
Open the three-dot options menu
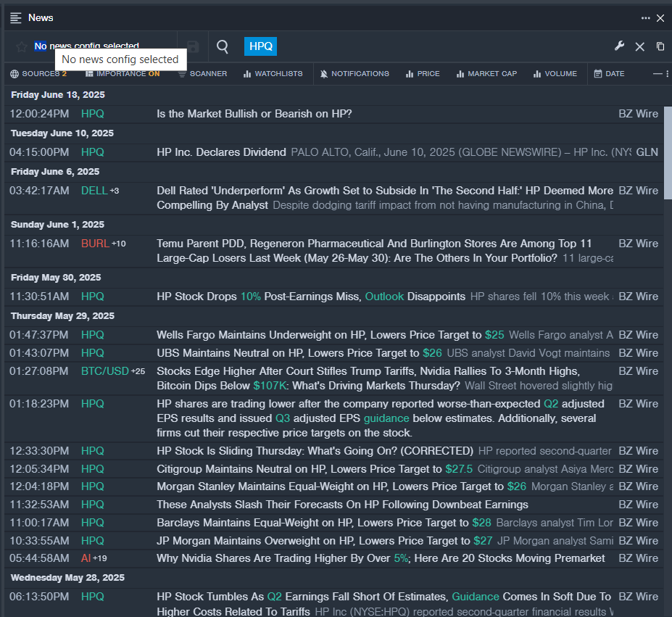[645, 18]
